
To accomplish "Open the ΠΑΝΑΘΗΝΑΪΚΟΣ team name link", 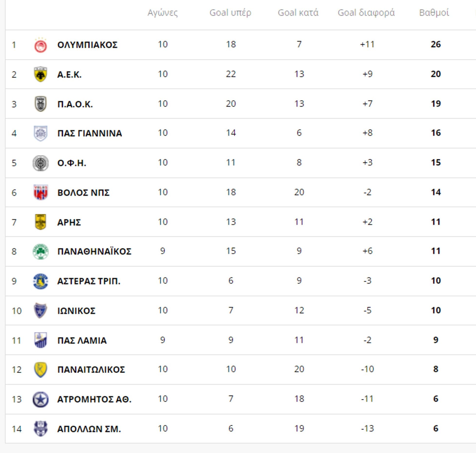I will pyautogui.click(x=94, y=252).
